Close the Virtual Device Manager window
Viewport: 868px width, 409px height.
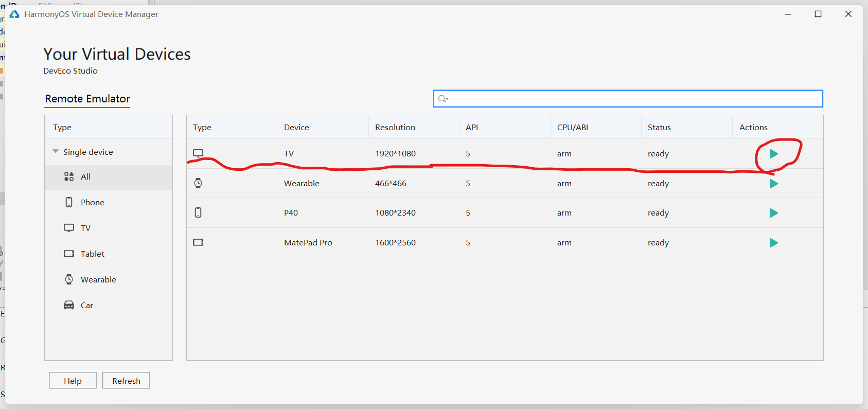pos(848,14)
